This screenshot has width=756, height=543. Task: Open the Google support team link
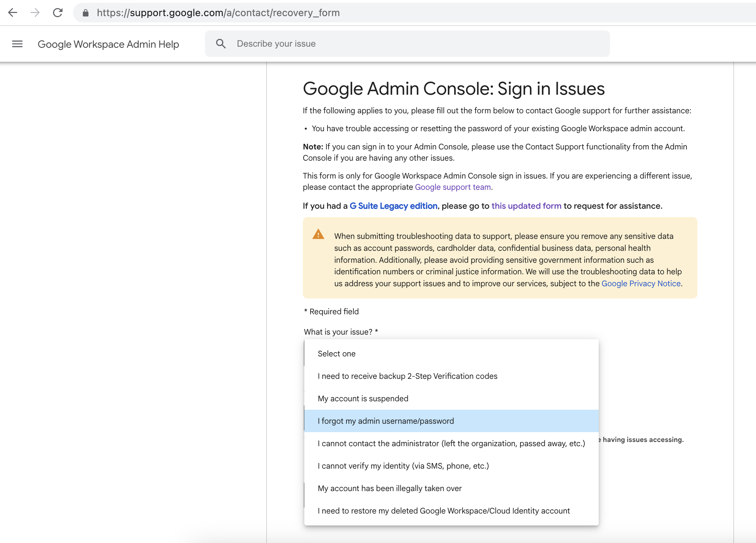click(x=452, y=187)
